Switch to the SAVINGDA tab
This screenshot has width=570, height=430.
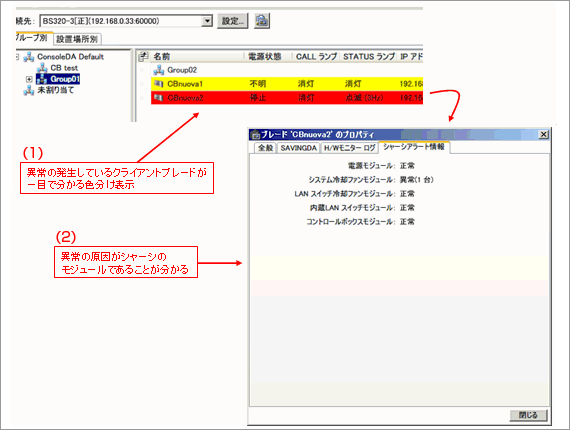coord(298,148)
